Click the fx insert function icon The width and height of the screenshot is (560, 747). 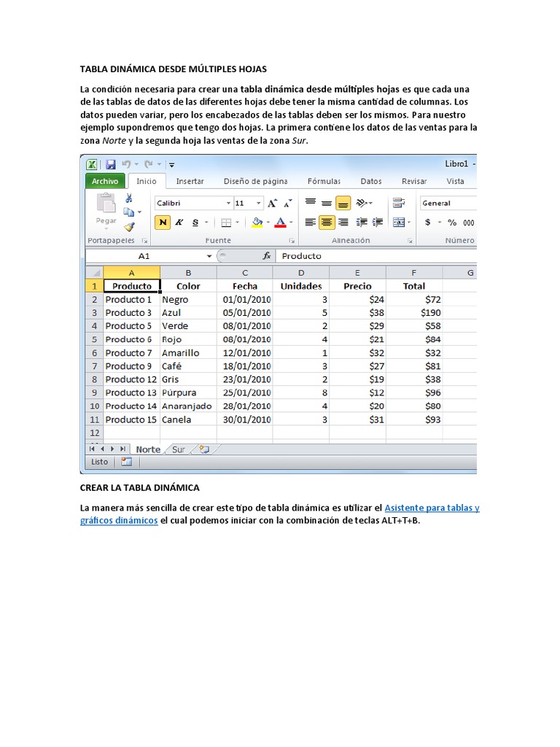(x=267, y=256)
